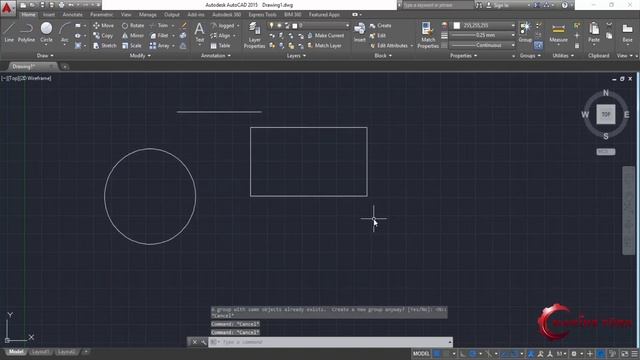
Task: Switch to the Annotate ribbon tab
Action: (x=72, y=14)
